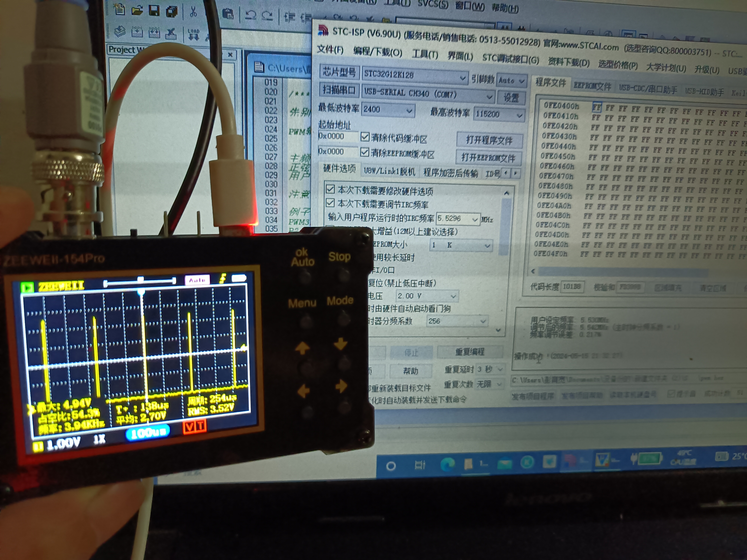Screen dimensions: 747x560
Task: Switch to the 程序加密后传输 tab
Action: click(450, 173)
